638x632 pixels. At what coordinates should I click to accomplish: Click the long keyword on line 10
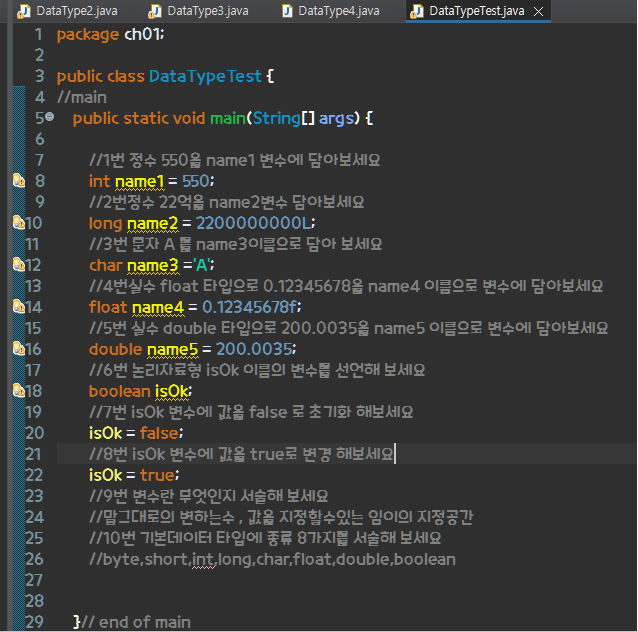(105, 224)
